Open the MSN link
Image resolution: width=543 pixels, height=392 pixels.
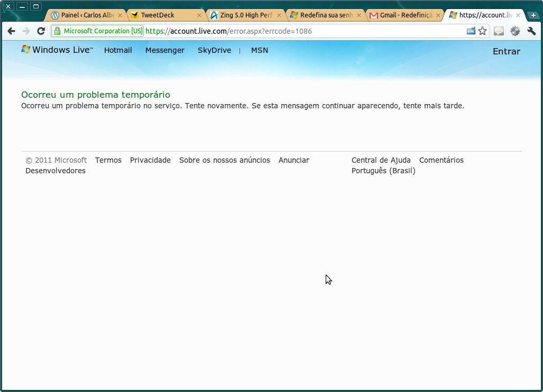(260, 50)
